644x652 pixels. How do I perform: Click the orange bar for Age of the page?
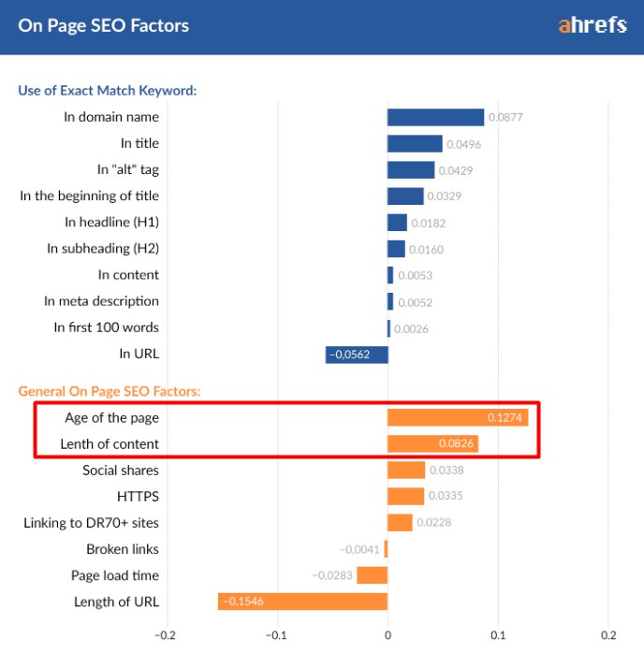[458, 417]
